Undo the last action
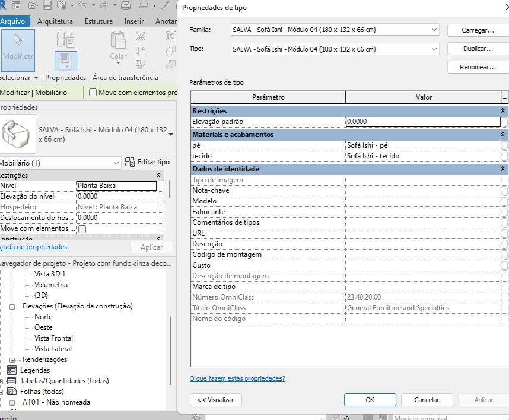Screen dimensions: 509x420 click(x=83, y=5)
